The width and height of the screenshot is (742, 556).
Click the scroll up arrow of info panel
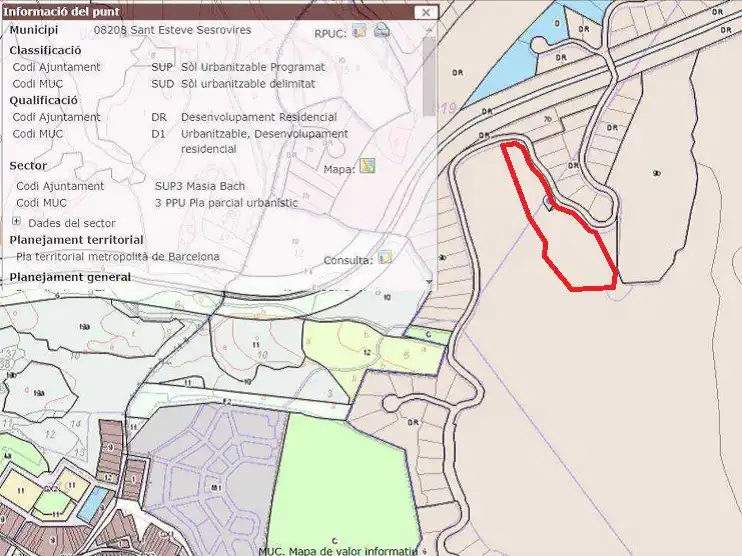pos(429,30)
